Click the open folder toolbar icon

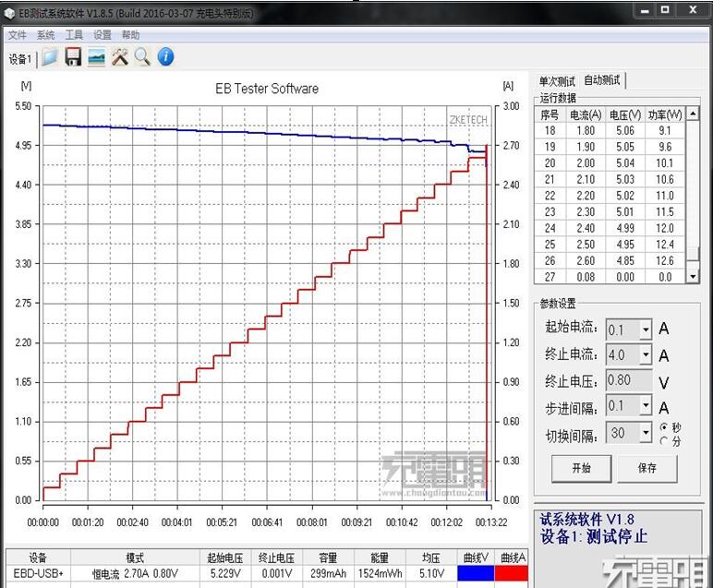[x=49, y=57]
